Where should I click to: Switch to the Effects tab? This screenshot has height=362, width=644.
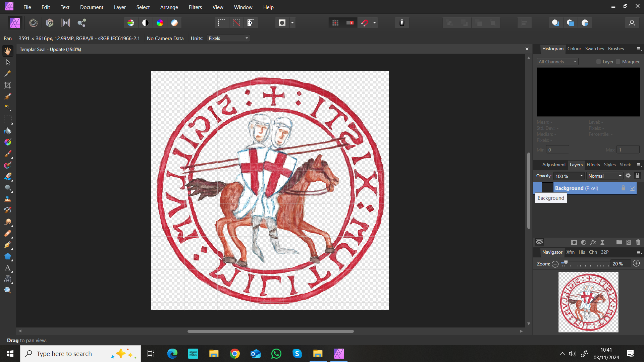pyautogui.click(x=593, y=165)
